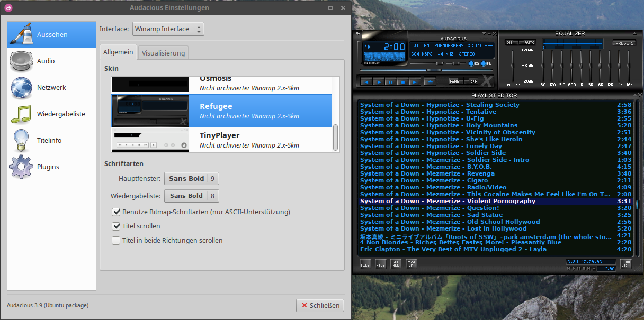Click the song position seek slider
The image size is (644, 320).
(426, 70)
